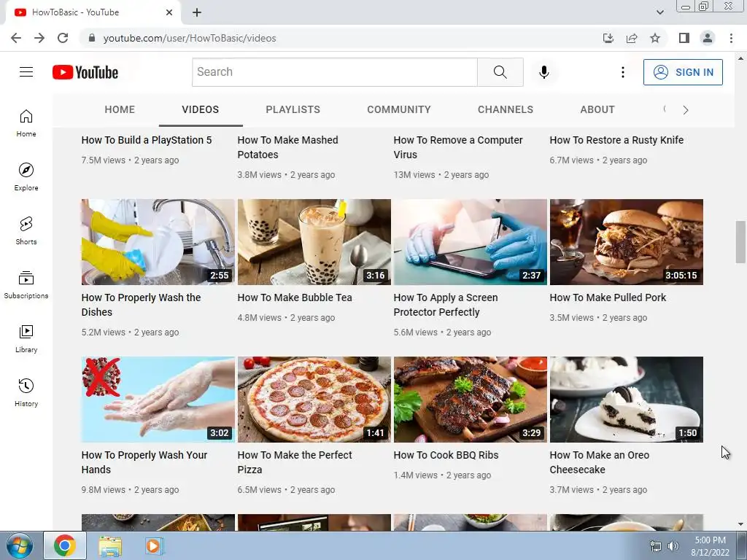747x560 pixels.
Task: Click install app icon in address bar
Action: pos(608,38)
